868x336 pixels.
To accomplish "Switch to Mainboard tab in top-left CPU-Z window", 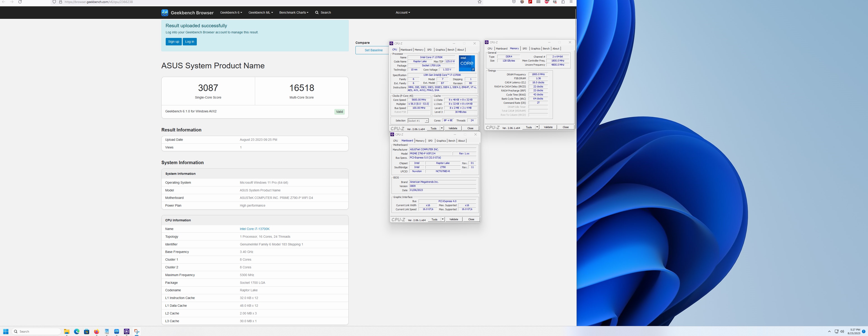I will (406, 49).
